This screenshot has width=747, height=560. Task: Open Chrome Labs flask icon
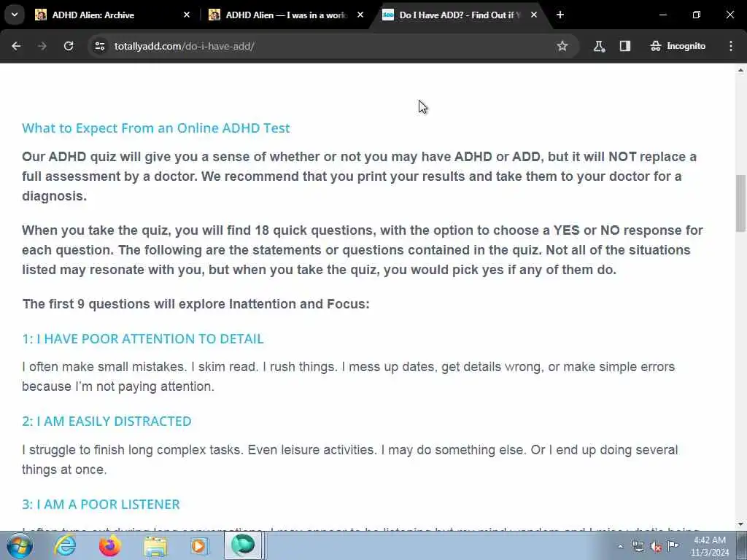coord(599,46)
